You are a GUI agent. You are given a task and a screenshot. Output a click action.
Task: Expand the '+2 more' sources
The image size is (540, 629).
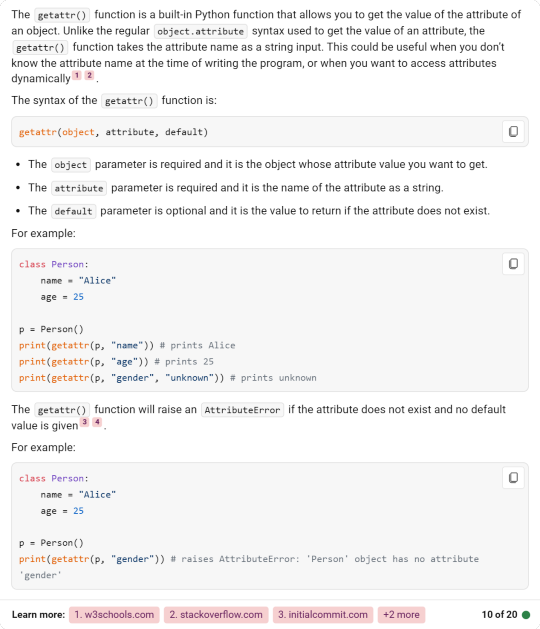click(401, 615)
